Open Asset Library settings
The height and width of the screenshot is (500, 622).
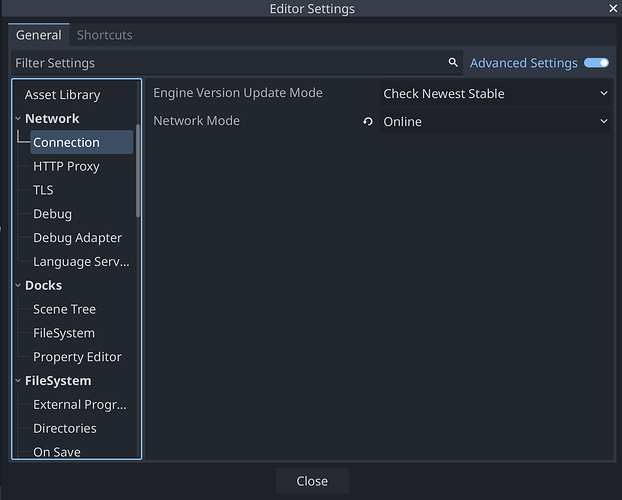click(62, 95)
